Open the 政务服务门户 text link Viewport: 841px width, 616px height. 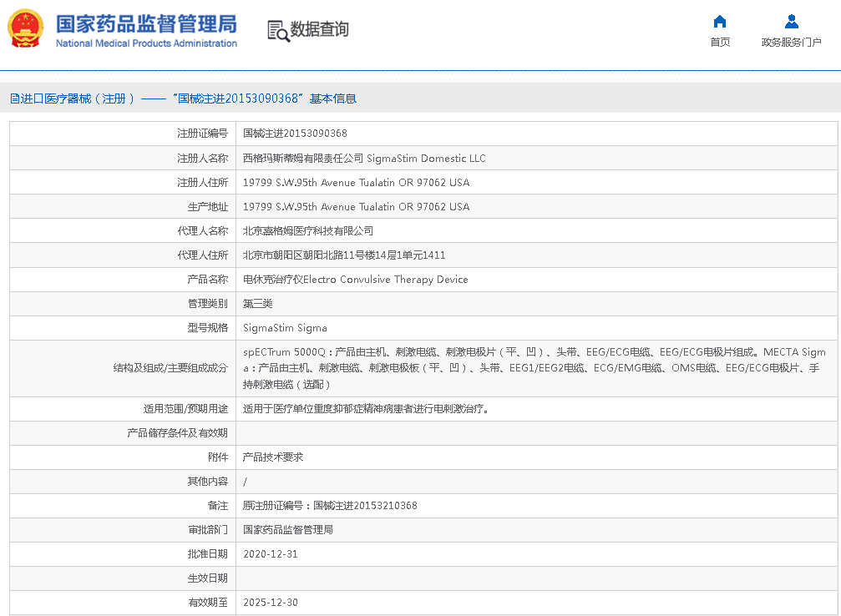[791, 43]
